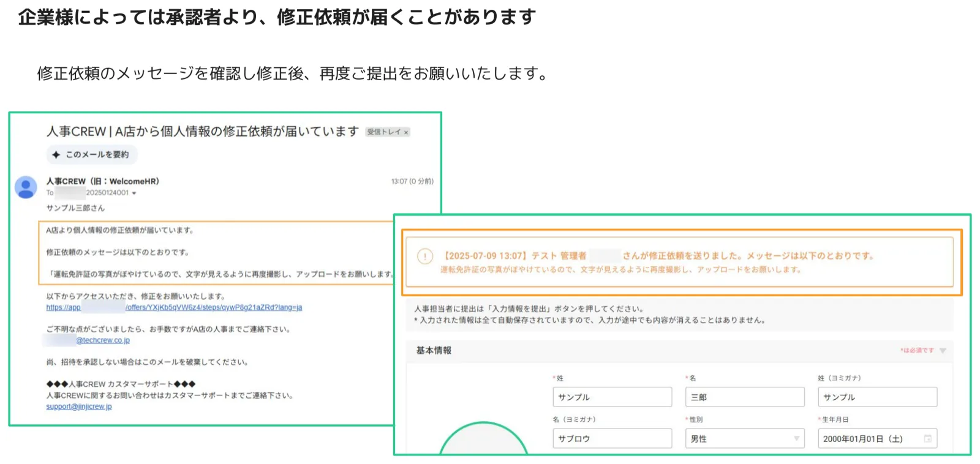This screenshot has height=464, width=980.
Task: Click the 名 input field containing 三郎
Action: pos(744,397)
